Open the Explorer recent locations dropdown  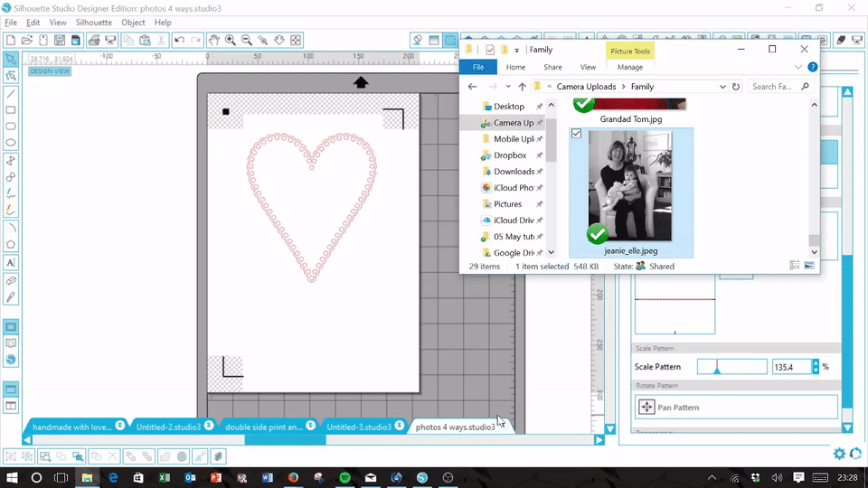click(507, 87)
